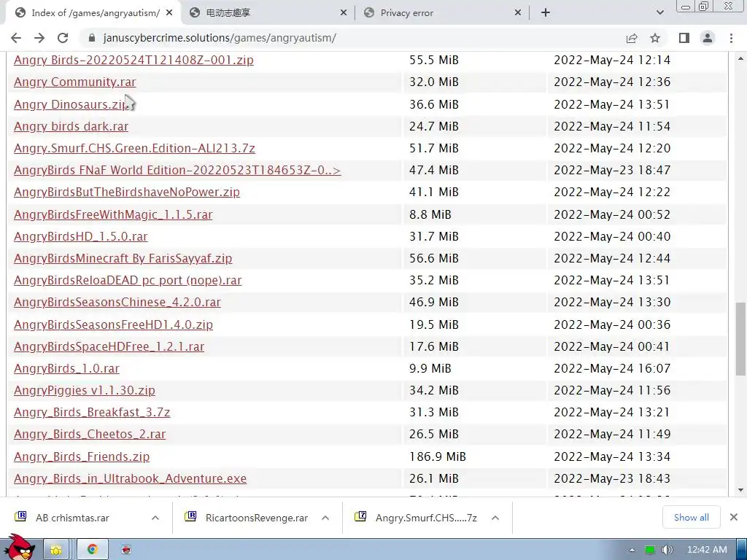The height and width of the screenshot is (560, 747).
Task: Click the Chrome taskbar icon
Action: click(x=93, y=550)
